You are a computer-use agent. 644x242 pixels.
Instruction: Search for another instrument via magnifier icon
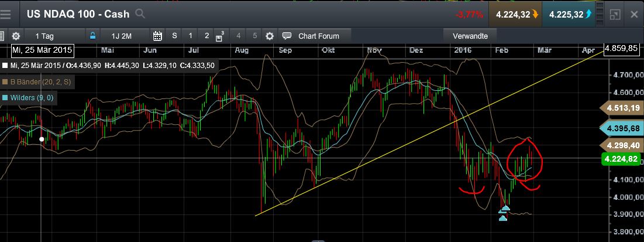[x=140, y=14]
